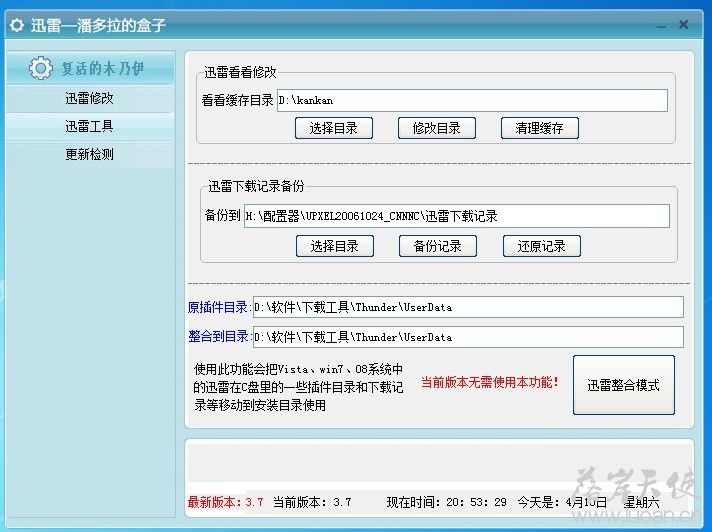Click the 现在时间 clock text

point(446,502)
